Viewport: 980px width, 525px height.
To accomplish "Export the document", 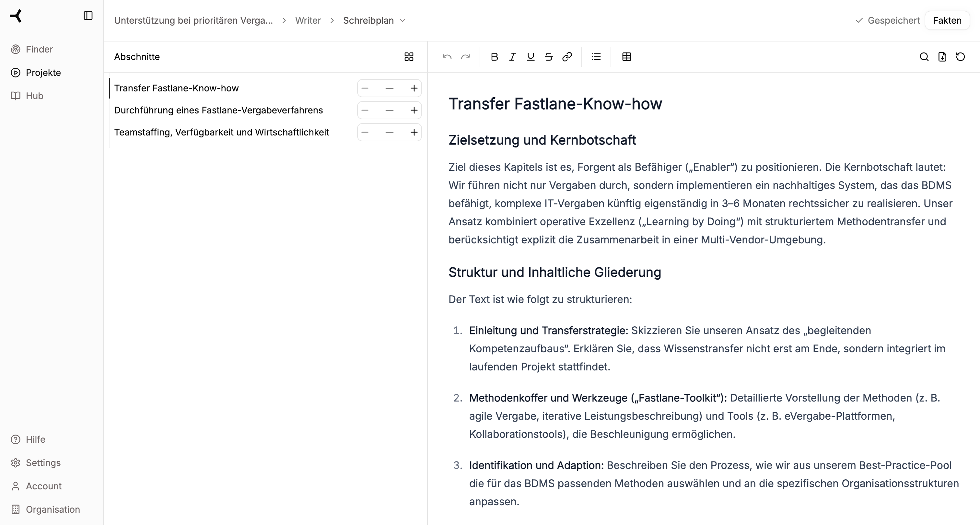I will tap(942, 57).
